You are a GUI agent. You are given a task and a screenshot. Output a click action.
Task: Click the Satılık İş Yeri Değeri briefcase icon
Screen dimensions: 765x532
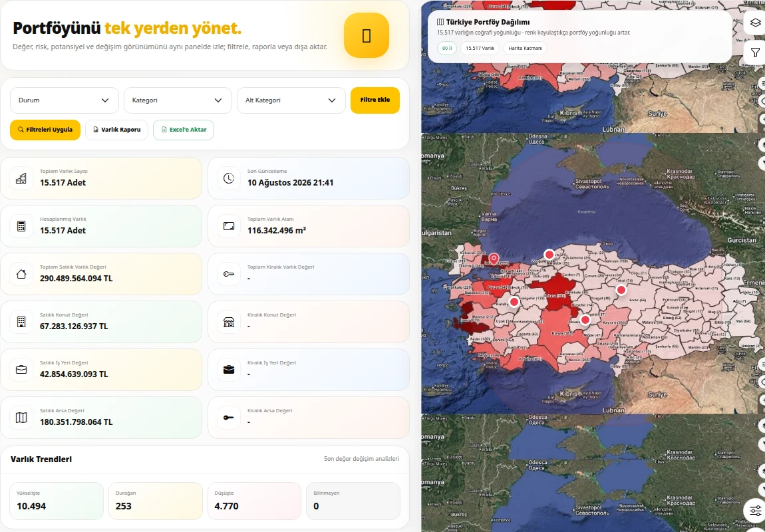pos(21,370)
